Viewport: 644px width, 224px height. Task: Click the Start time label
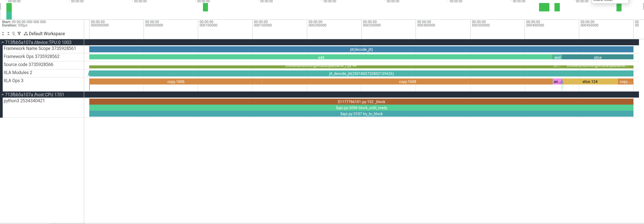(x=24, y=22)
